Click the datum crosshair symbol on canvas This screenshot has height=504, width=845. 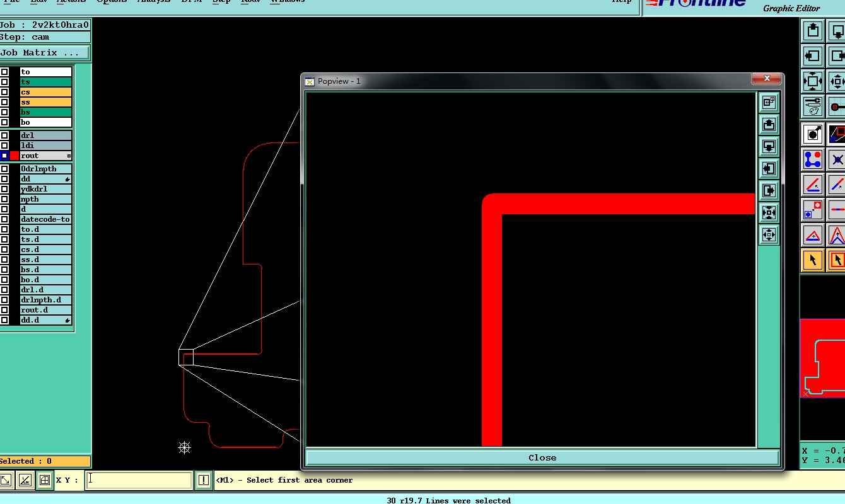[185, 447]
